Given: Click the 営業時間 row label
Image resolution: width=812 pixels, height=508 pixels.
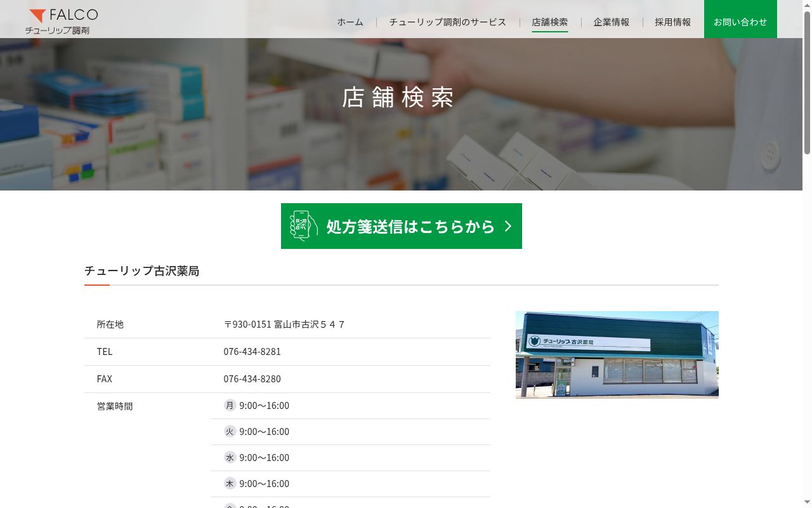Looking at the screenshot, I should (115, 406).
